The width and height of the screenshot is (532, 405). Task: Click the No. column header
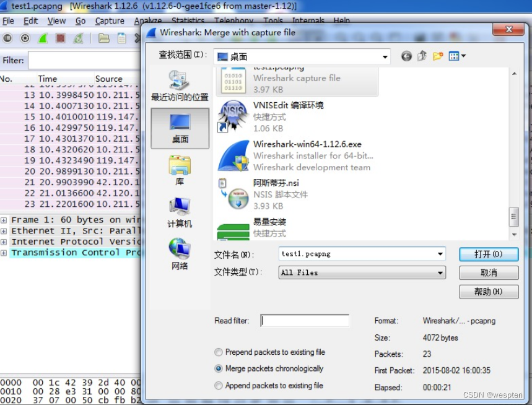click(x=18, y=79)
